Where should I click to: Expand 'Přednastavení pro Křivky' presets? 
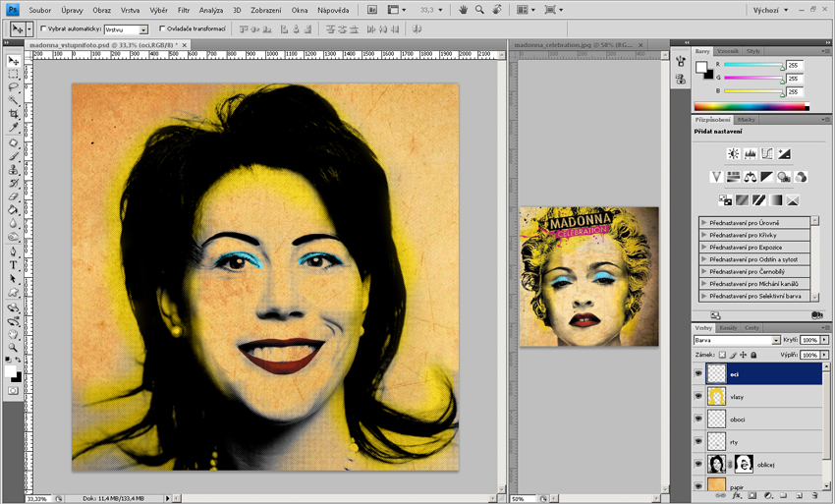click(704, 235)
